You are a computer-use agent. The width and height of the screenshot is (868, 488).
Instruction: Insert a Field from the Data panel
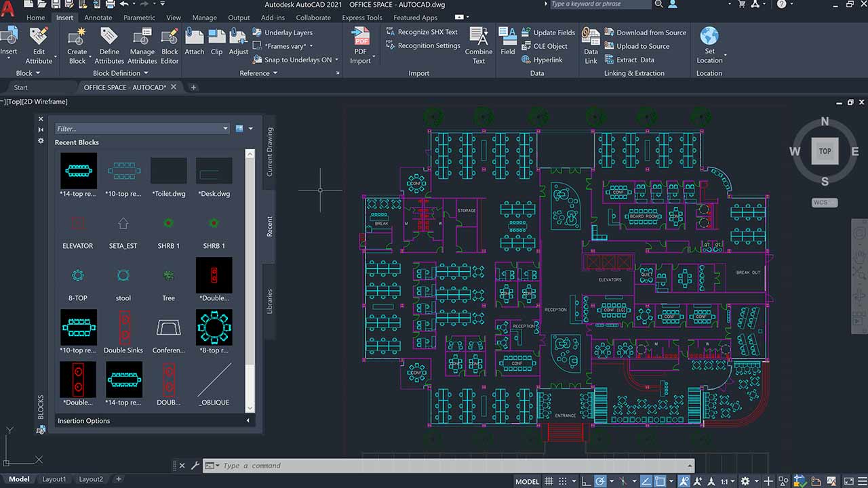click(507, 41)
